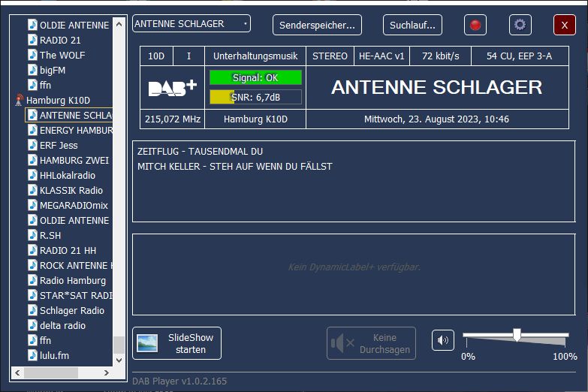Screen dimensions: 588x392
Task: Click the vertical scrollbar thumb
Action: point(119,345)
